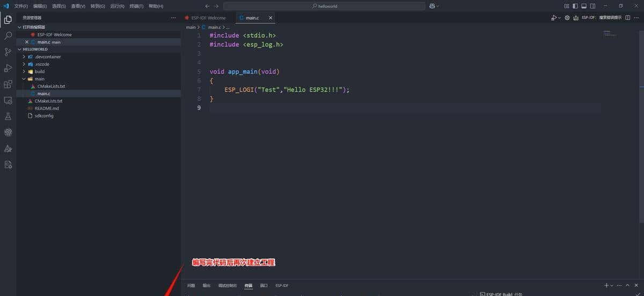Open explorer more actions ellipsis
This screenshot has width=644, height=296.
[x=173, y=18]
